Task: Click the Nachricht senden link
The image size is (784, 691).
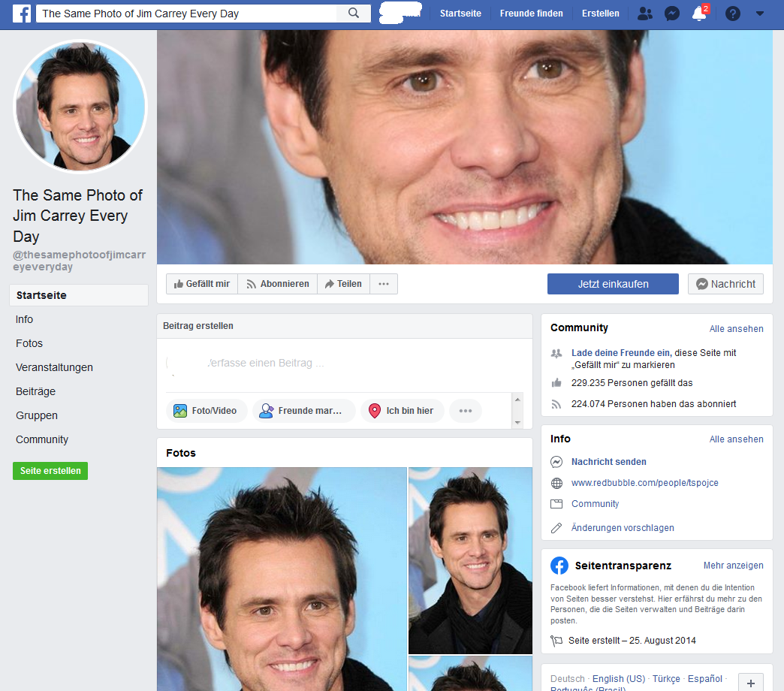Action: (608, 461)
